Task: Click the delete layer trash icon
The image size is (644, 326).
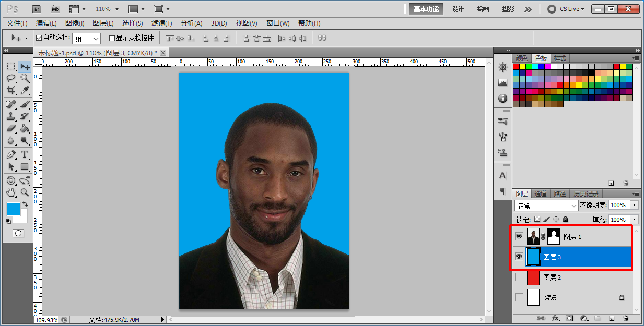Action: (626, 318)
